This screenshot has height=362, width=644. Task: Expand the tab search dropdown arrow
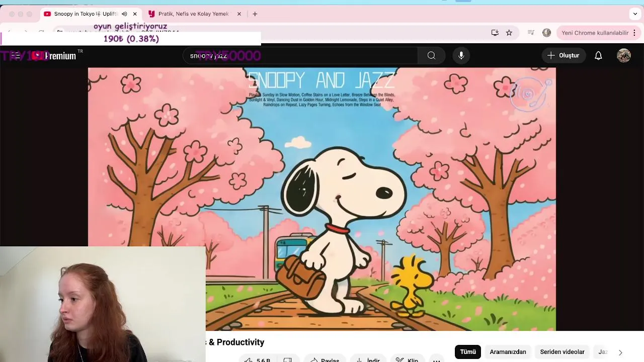(x=635, y=14)
